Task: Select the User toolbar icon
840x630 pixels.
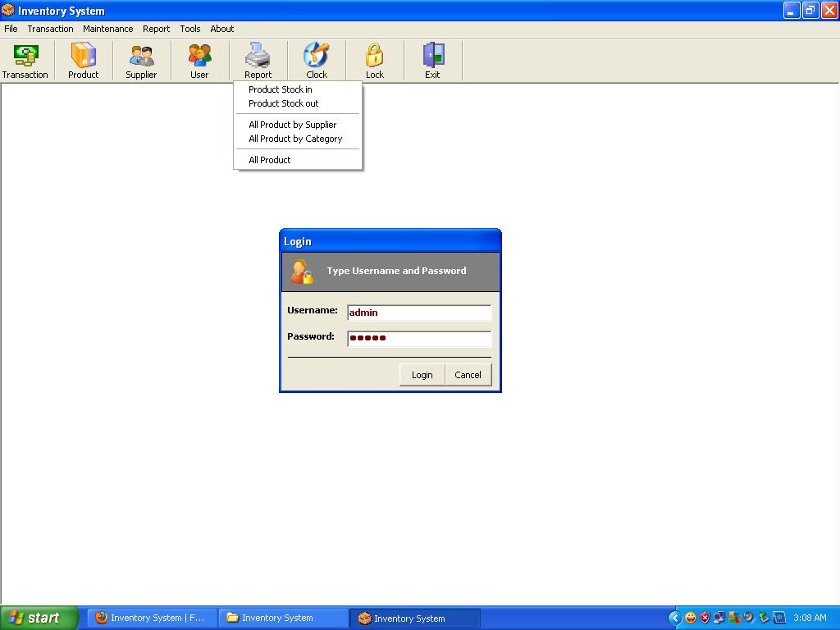Action: pos(199,61)
